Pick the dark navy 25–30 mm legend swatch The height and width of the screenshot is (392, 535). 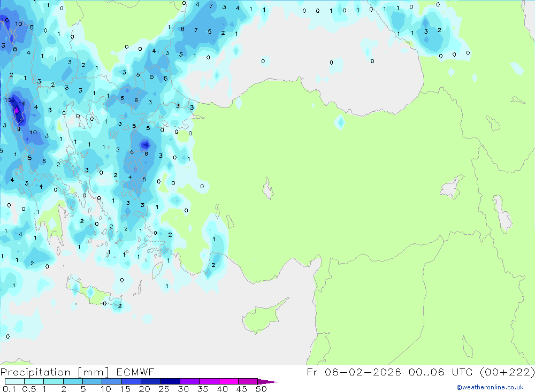[170, 381]
